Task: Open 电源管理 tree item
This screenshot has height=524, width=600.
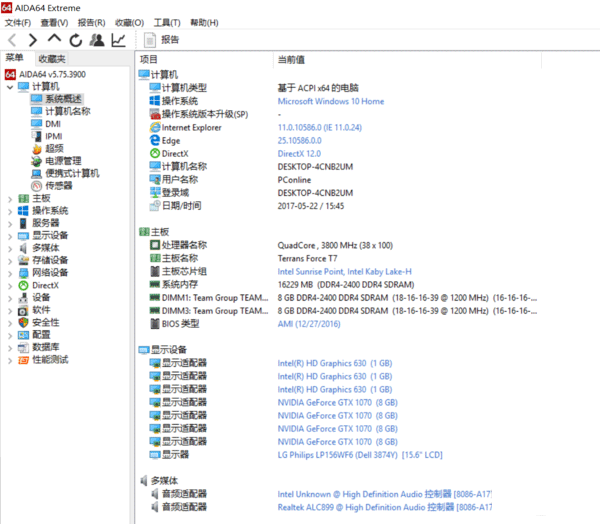Action: 56,161
